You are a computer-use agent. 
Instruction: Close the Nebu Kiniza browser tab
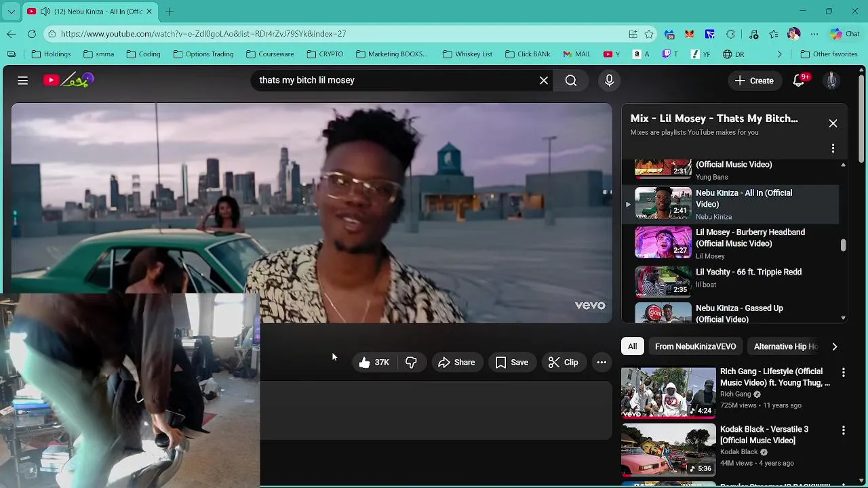point(149,12)
